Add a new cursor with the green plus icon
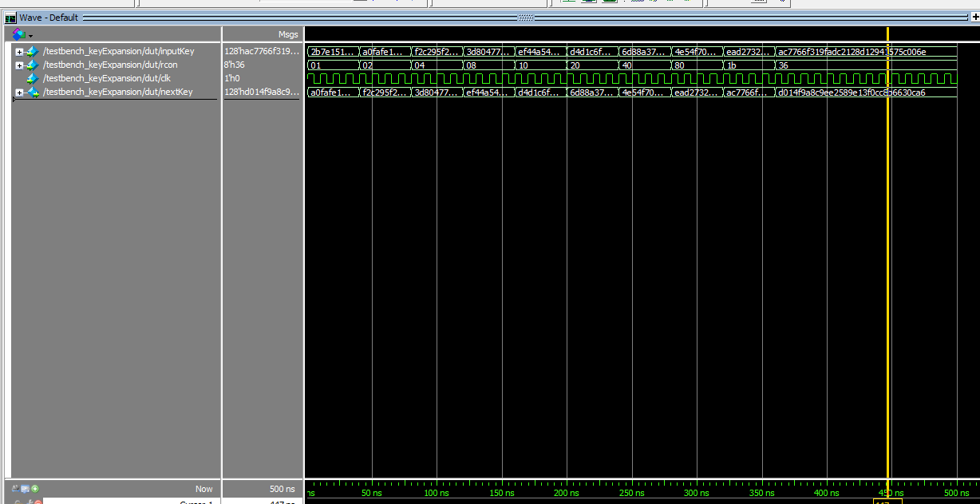980x504 pixels. tap(35, 489)
